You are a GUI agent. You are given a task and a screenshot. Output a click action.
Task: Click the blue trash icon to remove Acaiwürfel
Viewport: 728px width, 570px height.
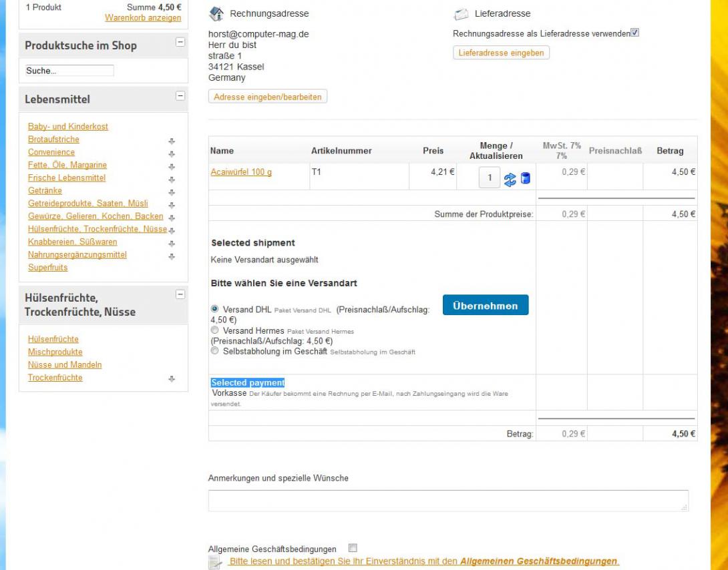tap(526, 178)
